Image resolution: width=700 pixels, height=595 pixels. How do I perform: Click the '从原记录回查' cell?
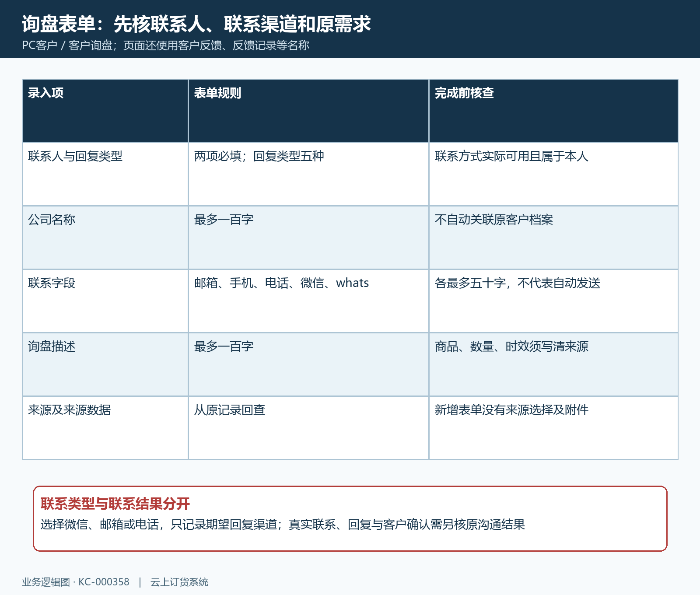pyautogui.click(x=308, y=428)
